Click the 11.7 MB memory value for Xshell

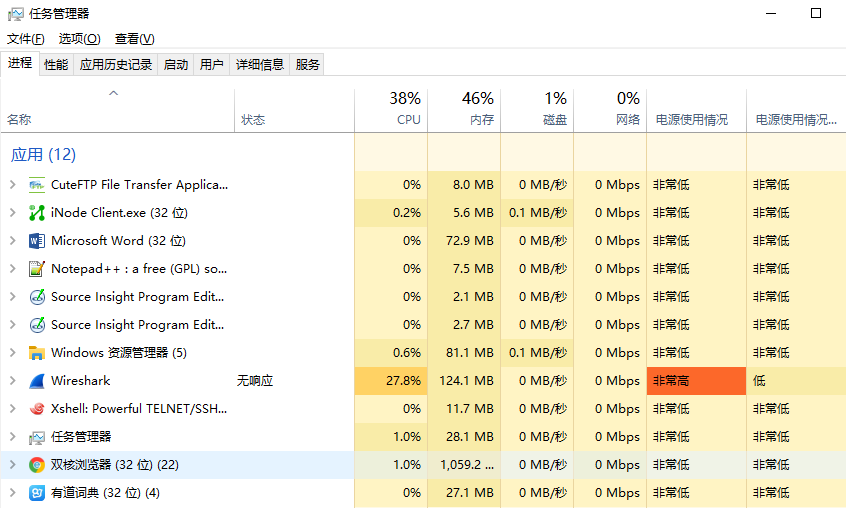tap(469, 409)
